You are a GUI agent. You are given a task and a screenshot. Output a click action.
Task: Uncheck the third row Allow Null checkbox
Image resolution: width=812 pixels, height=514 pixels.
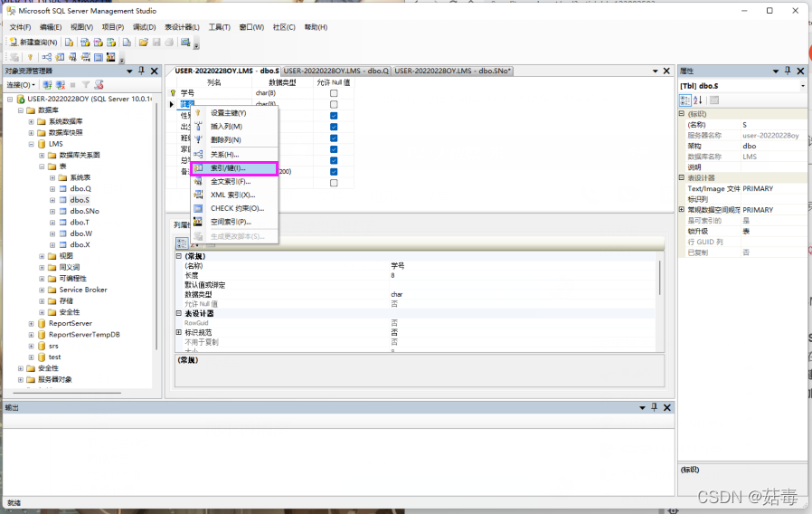[334, 116]
